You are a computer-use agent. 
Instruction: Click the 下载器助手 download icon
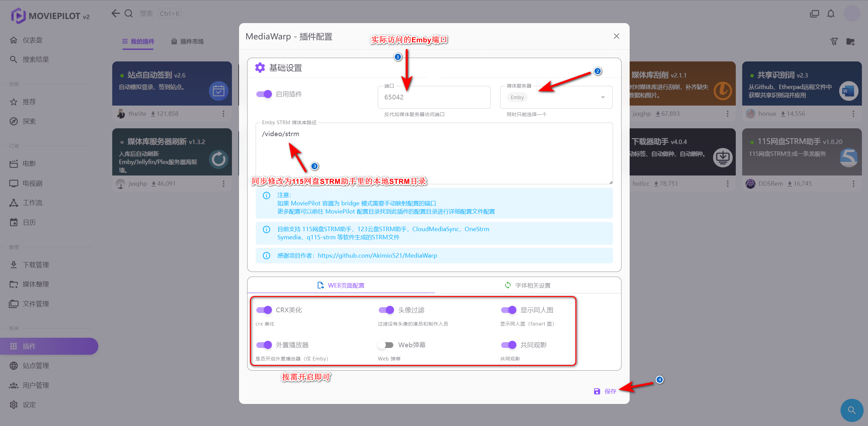click(x=723, y=158)
